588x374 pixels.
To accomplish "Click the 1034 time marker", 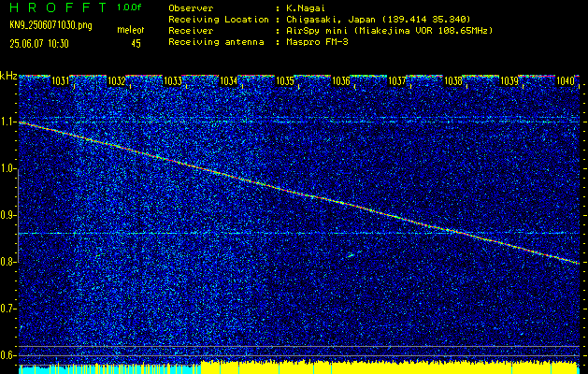I will [228, 81].
